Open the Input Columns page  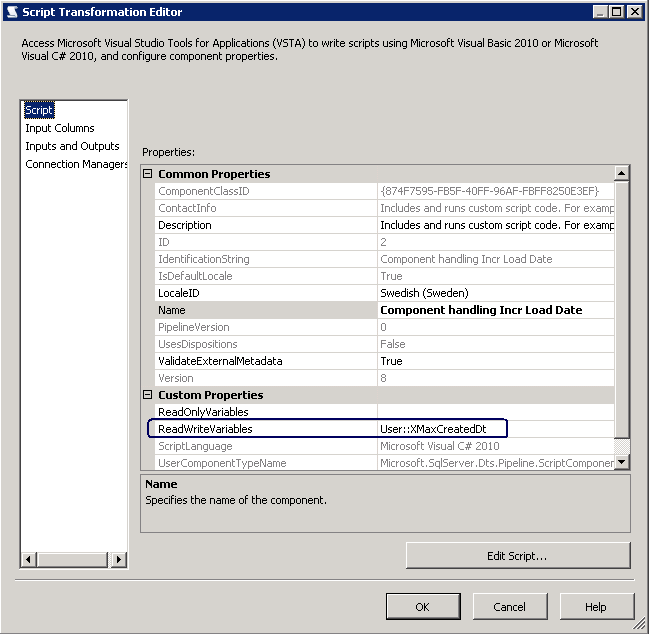pyautogui.click(x=60, y=128)
